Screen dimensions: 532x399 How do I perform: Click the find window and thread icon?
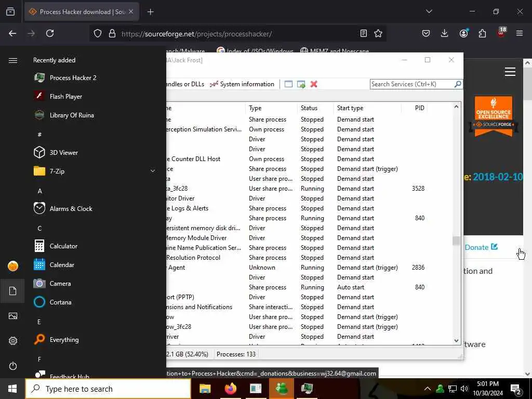(301, 84)
